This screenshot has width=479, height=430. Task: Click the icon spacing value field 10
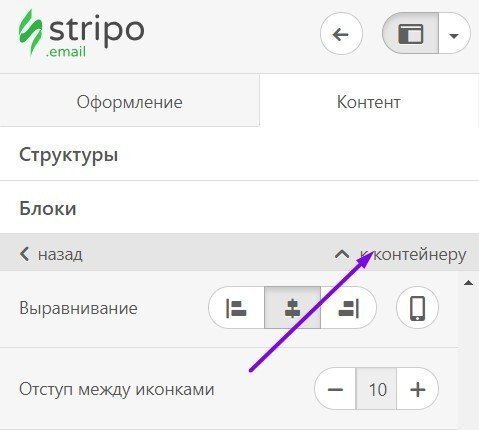[376, 389]
